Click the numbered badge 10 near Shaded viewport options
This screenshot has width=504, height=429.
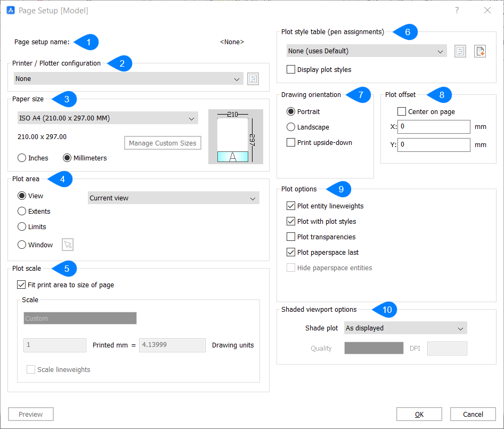point(386,310)
